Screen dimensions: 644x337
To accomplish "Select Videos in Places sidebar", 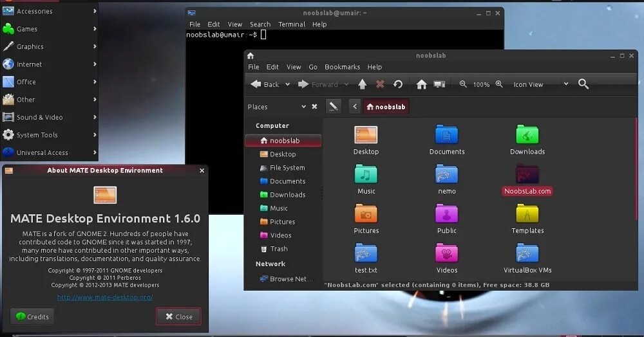I will pyautogui.click(x=283, y=235).
